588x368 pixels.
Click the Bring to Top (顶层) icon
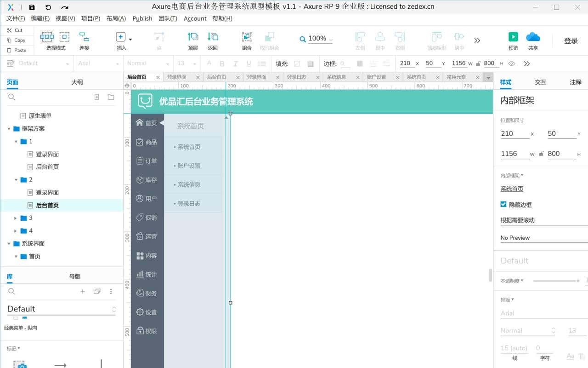pos(193,37)
